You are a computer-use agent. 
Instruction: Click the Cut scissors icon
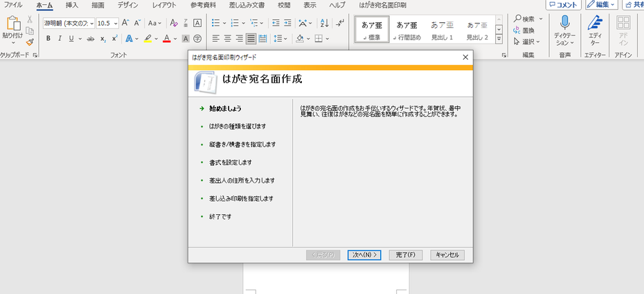30,19
